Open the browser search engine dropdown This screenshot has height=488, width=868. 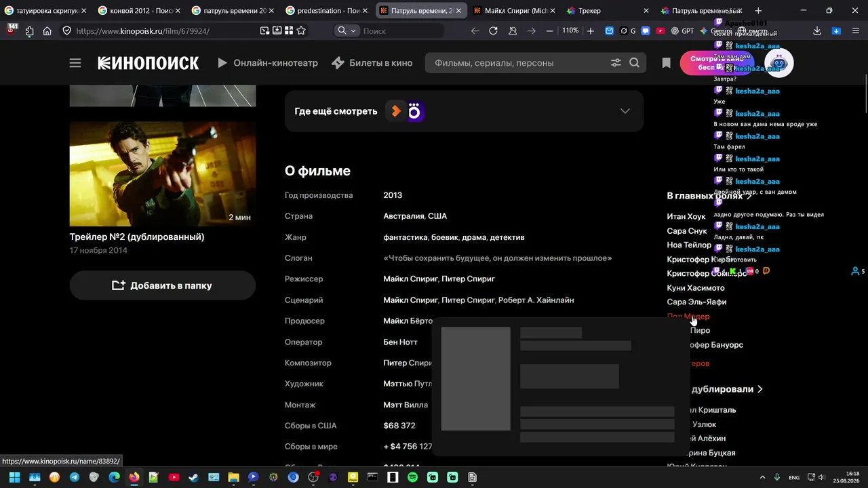347,31
